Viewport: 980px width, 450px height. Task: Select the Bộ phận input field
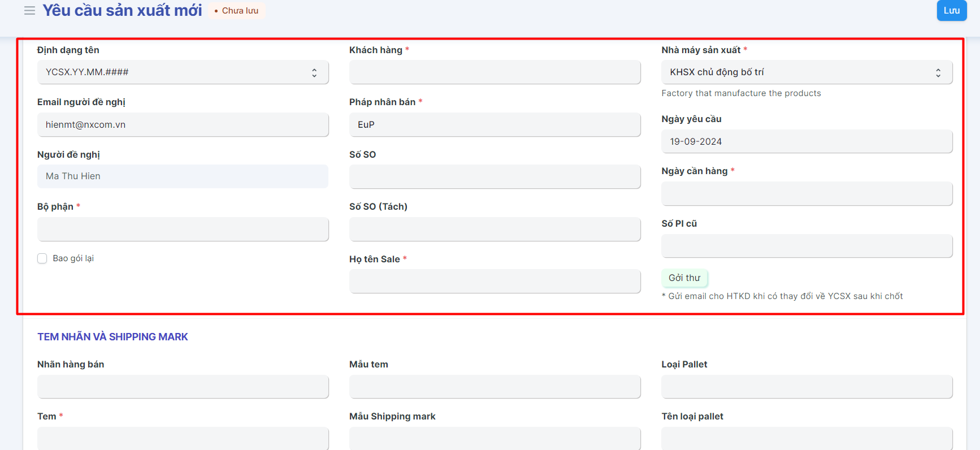tap(183, 229)
